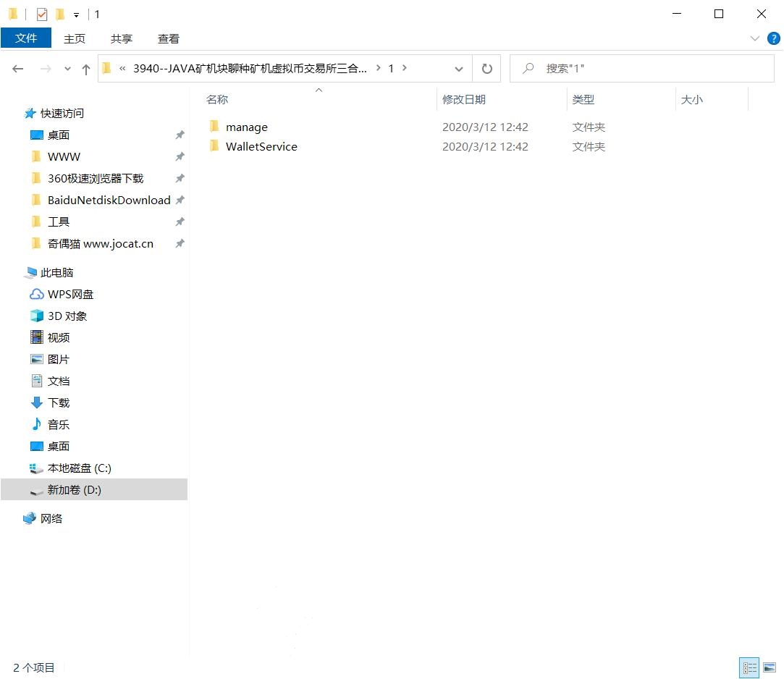
Task: Open the 360极速浏览器下载 folder
Action: 96,179
